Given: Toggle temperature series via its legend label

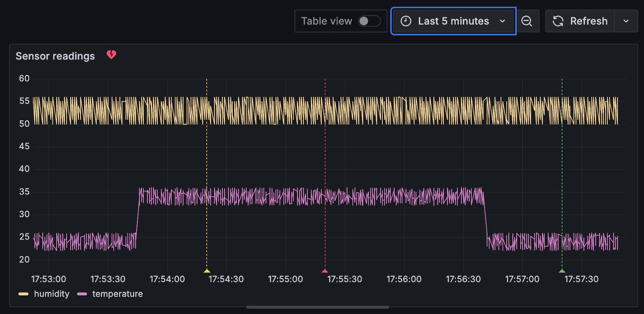Looking at the screenshot, I should click(x=117, y=294).
